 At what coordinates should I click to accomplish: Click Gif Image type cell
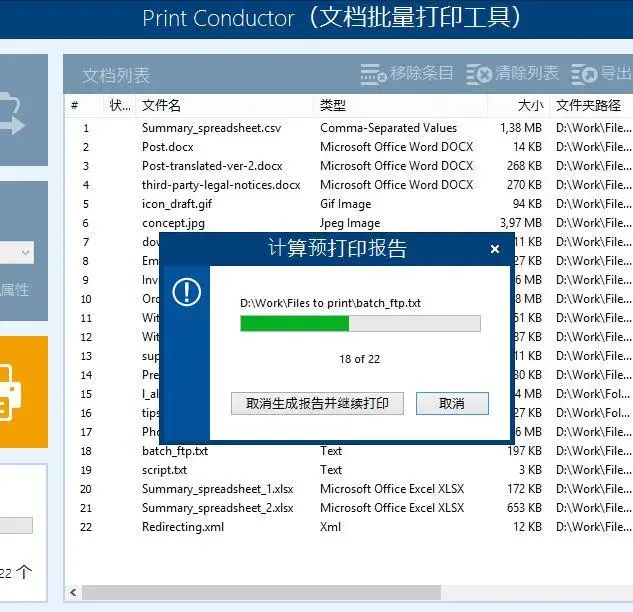346,204
